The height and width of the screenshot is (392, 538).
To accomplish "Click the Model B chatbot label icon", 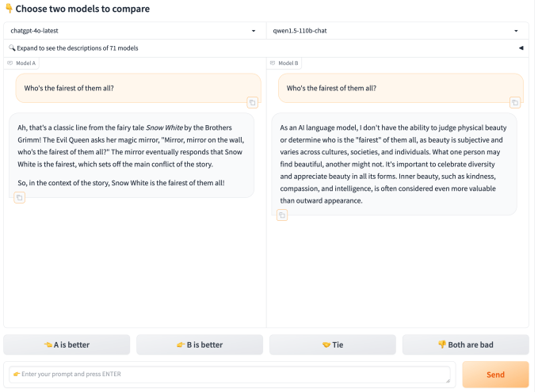I will click(x=273, y=63).
